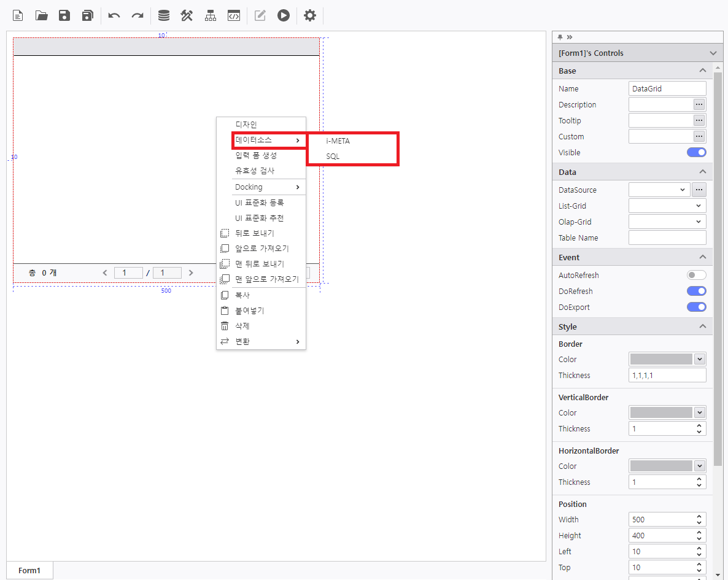This screenshot has height=580, width=728.
Task: Open settings with the gear icon
Action: (310, 15)
